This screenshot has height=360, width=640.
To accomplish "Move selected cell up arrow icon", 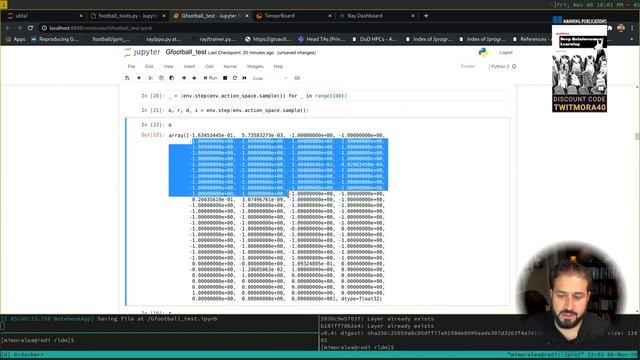I will [184, 78].
